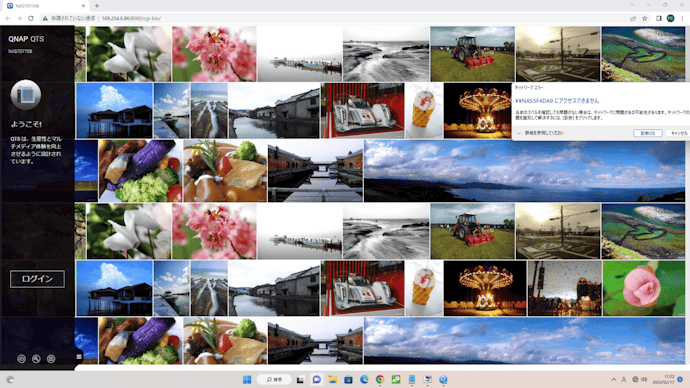Click the second-row carousel at night photo
The height and width of the screenshot is (388, 690).
[x=477, y=111]
